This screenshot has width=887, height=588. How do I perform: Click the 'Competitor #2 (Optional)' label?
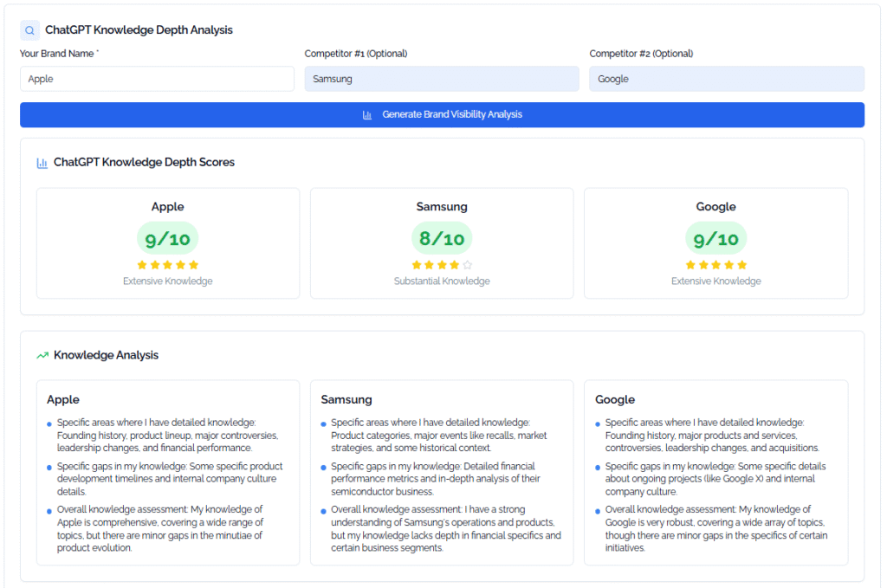tap(641, 54)
